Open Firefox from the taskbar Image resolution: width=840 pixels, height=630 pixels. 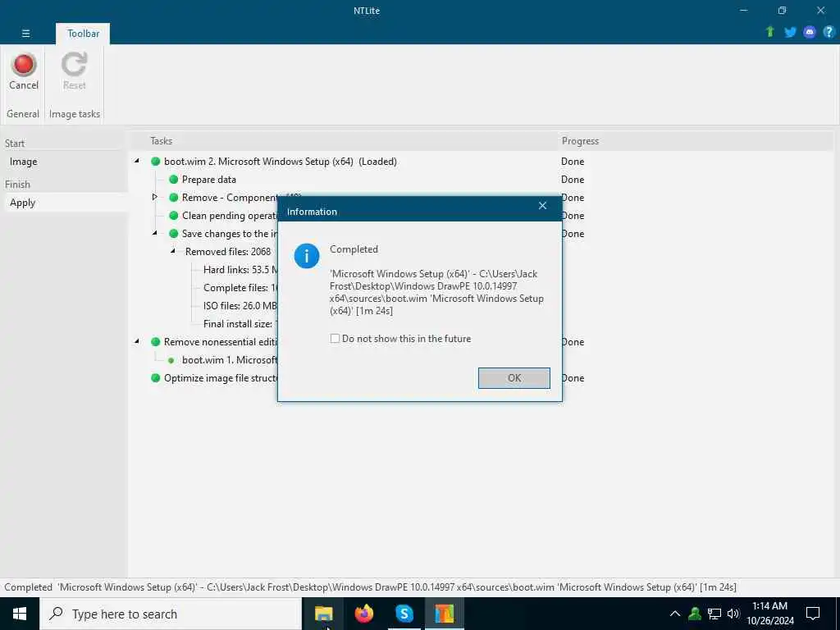click(x=363, y=614)
